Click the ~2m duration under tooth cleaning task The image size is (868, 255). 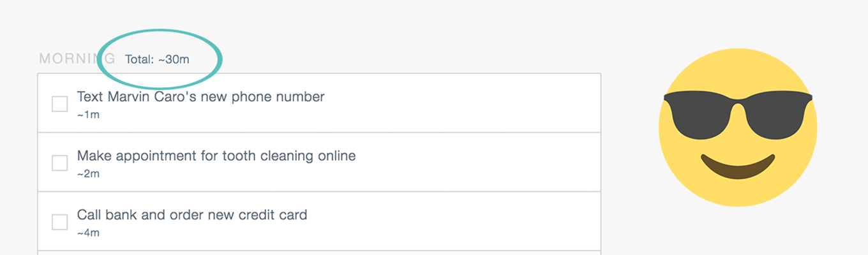pos(88,174)
